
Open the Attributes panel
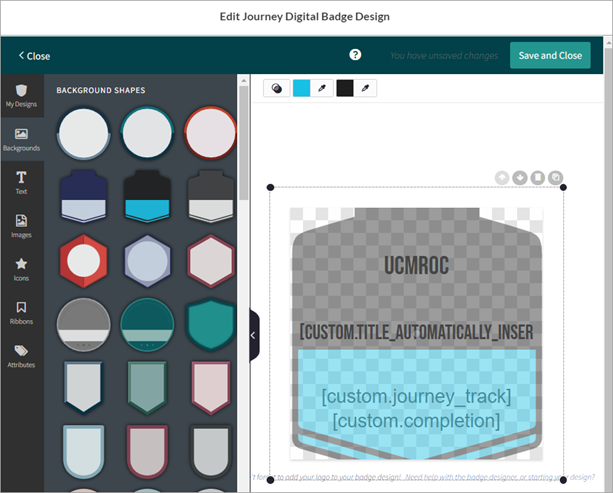pos(20,355)
